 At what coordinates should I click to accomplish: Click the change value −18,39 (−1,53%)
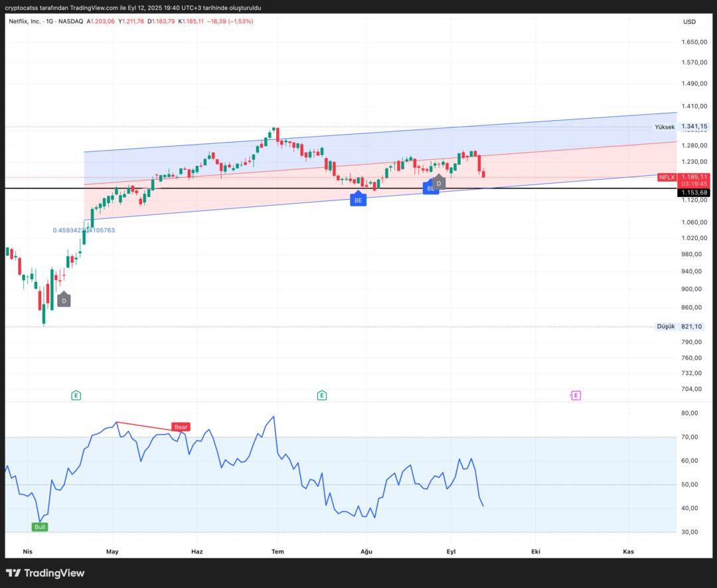pyautogui.click(x=230, y=21)
